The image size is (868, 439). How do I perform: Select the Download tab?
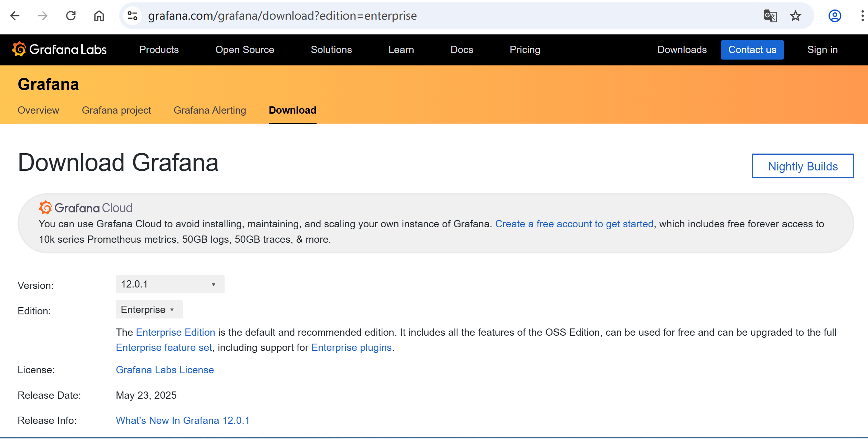292,110
